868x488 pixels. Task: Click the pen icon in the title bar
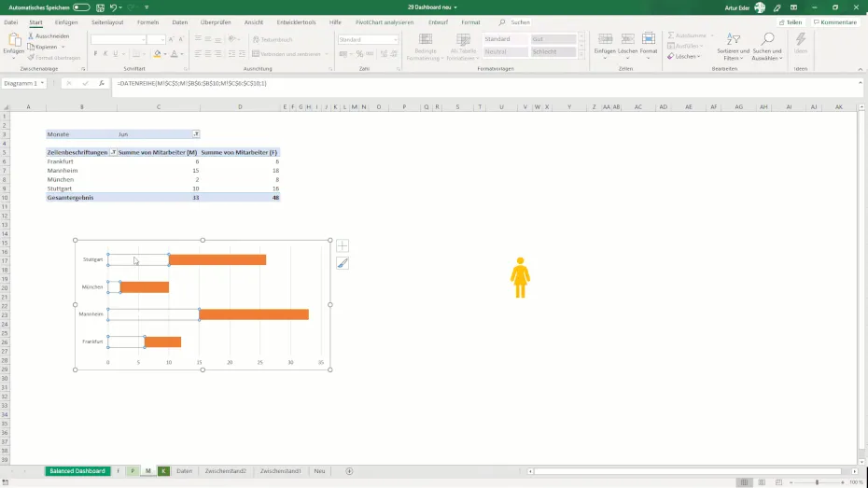coord(777,7)
